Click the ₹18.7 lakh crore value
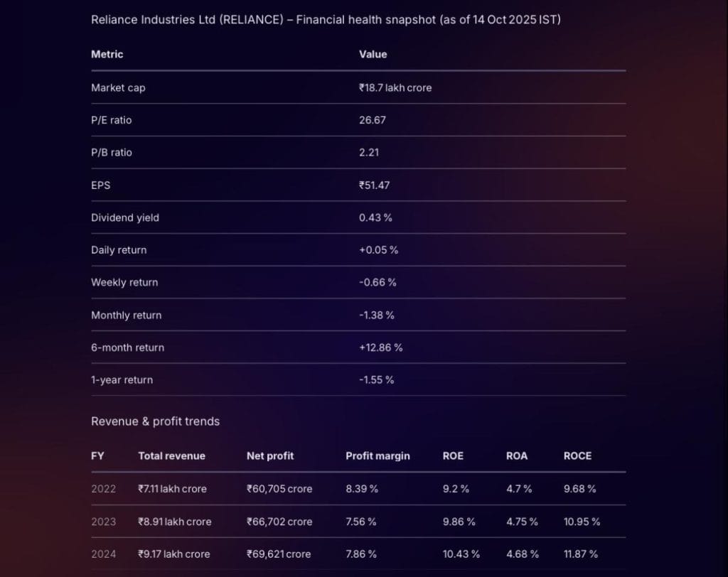This screenshot has height=577, width=728. pos(395,88)
